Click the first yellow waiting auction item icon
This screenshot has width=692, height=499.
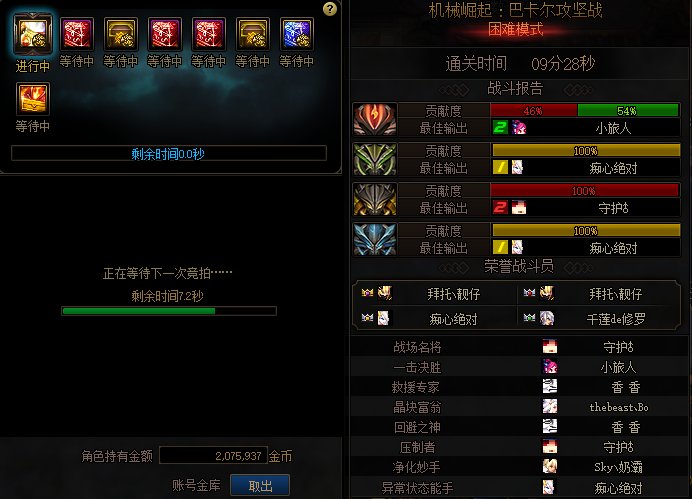pos(120,34)
